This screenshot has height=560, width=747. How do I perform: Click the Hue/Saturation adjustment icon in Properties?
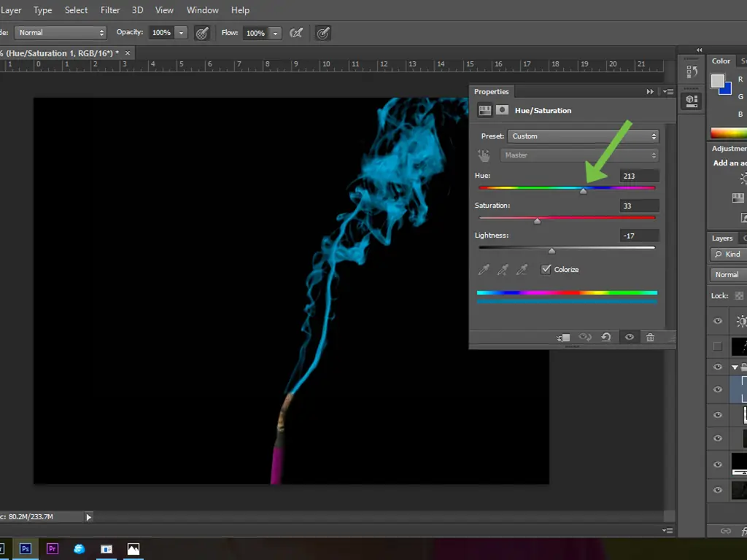point(485,111)
